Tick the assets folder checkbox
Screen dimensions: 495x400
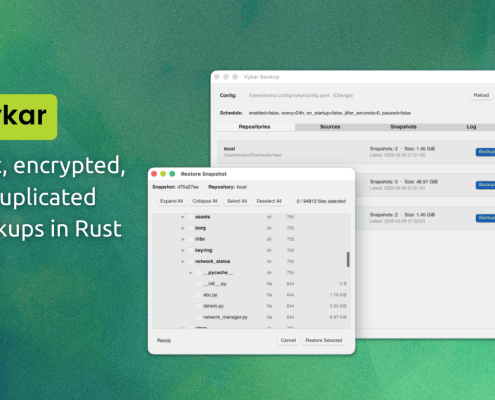click(x=191, y=217)
